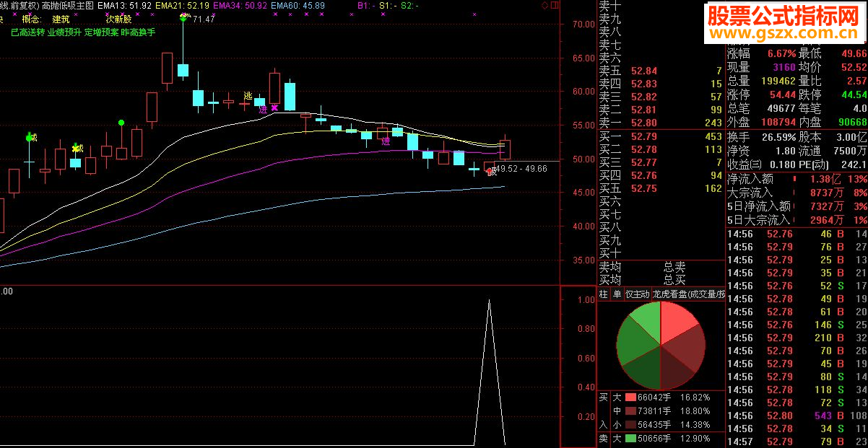
Task: Click the 5日净流入额 7327万 row
Action: point(797,206)
